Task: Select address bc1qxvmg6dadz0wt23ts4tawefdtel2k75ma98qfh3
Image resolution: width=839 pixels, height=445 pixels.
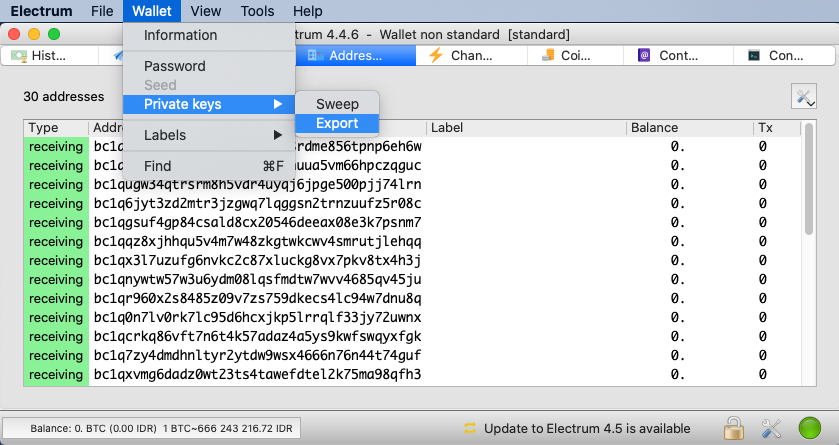Action: tap(257, 374)
